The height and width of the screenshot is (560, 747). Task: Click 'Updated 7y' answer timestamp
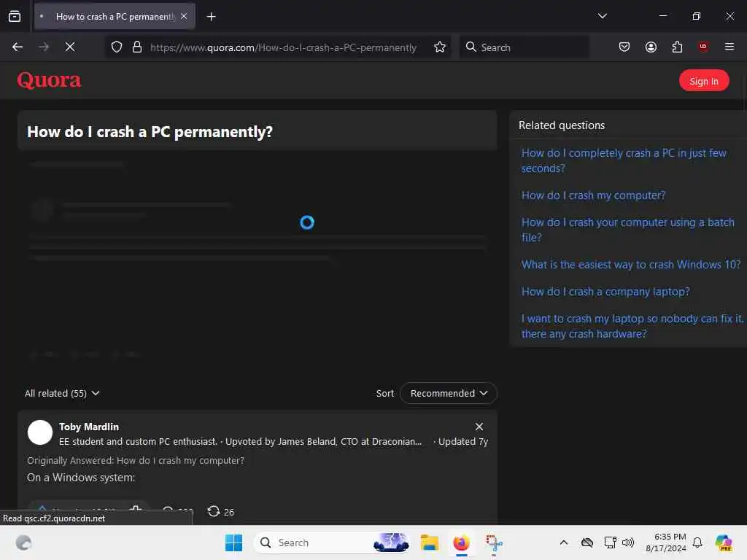(463, 441)
